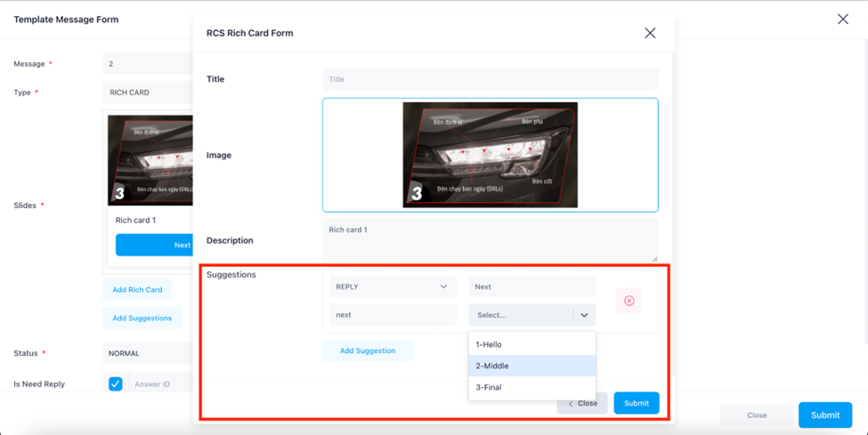The image size is (868, 435).
Task: Click the Description text area
Action: [x=490, y=239]
